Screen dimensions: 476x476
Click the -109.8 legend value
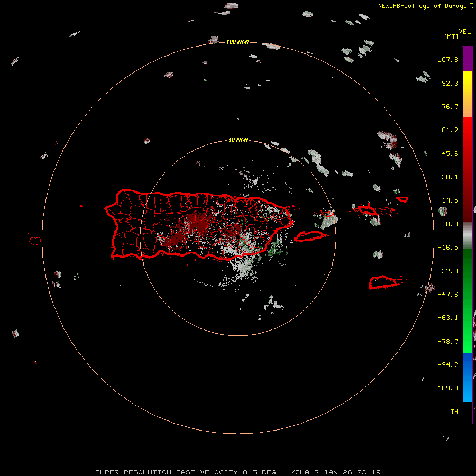446,388
